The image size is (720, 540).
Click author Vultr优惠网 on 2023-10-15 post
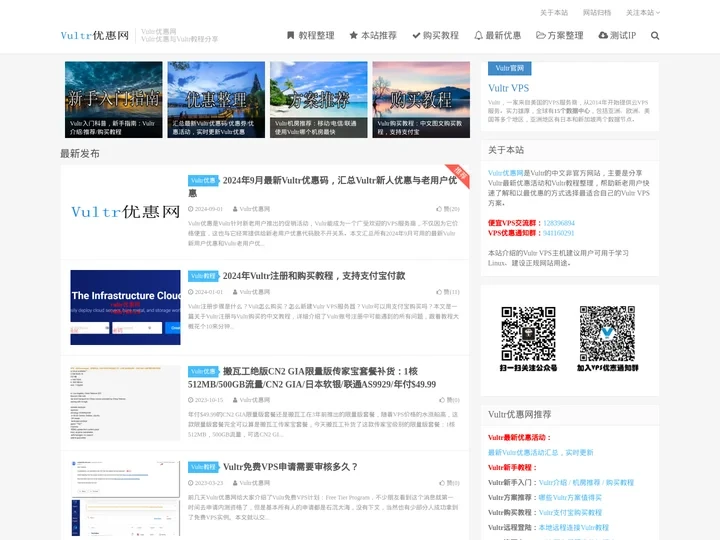(255, 400)
